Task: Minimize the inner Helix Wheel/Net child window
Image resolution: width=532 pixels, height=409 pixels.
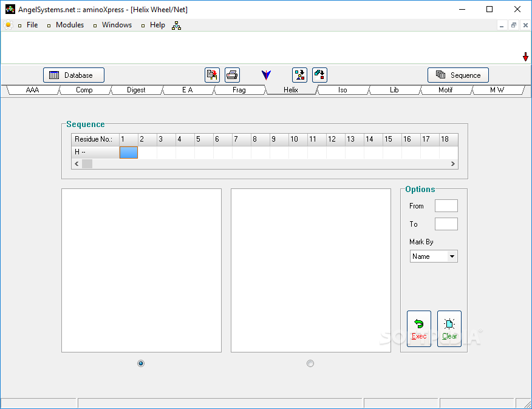Action: pyautogui.click(x=502, y=25)
